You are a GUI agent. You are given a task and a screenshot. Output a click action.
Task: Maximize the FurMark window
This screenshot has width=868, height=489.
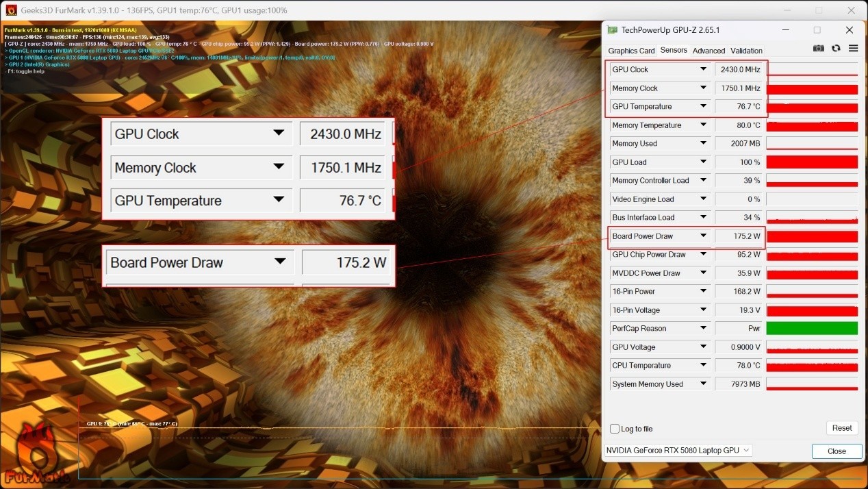tap(819, 10)
